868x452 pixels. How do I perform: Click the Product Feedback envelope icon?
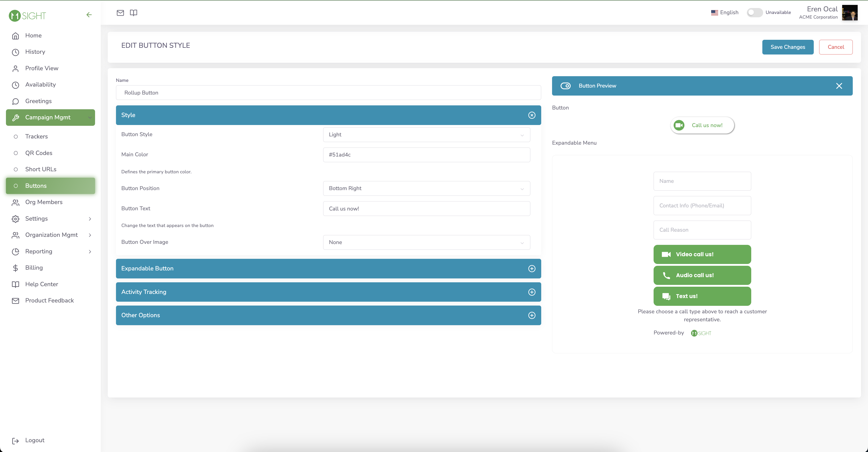[16, 301]
